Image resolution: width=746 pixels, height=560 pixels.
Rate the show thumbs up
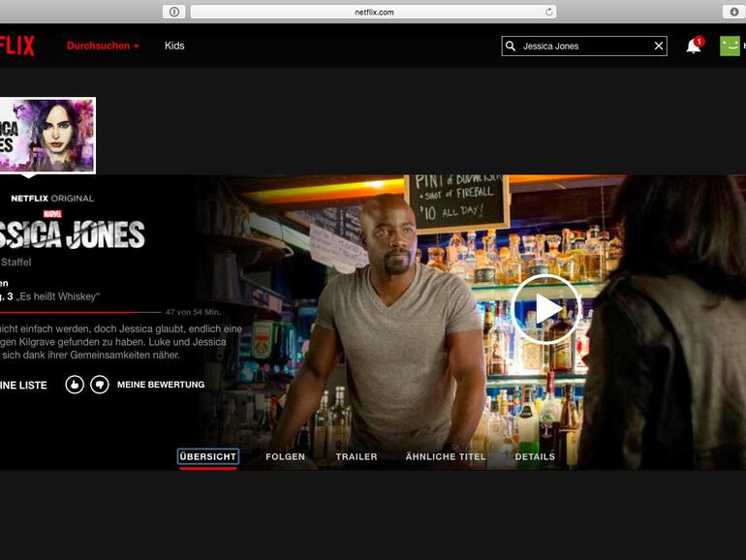point(75,385)
